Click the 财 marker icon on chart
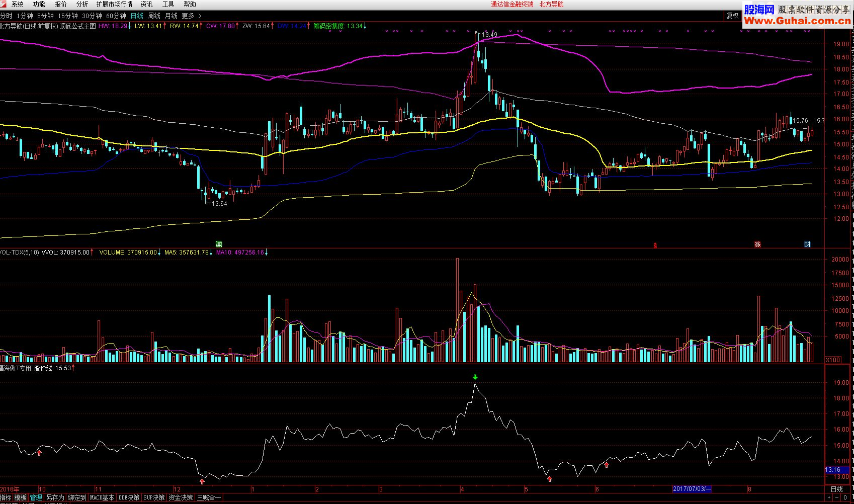The image size is (854, 504). pyautogui.click(x=807, y=244)
